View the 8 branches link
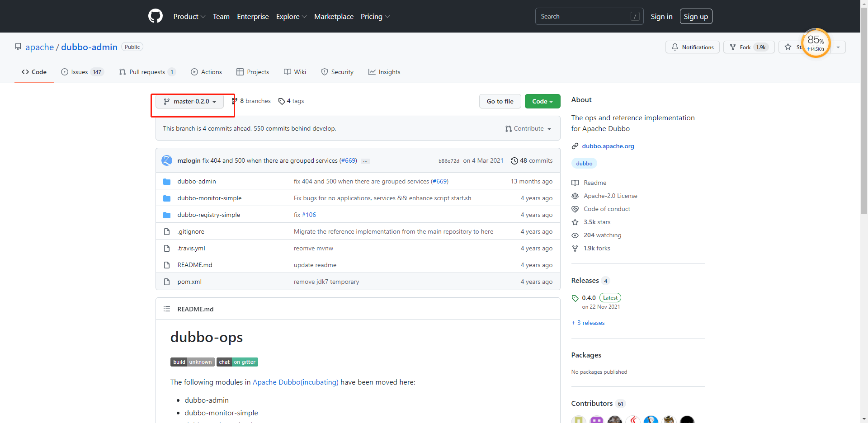This screenshot has height=423, width=868. coord(251,101)
